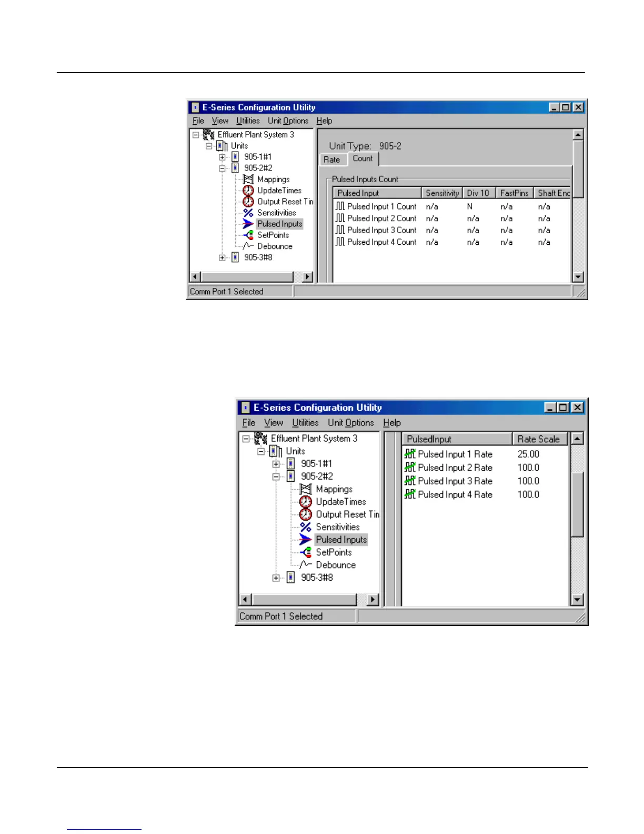Click horizontal scrollbar track in lower window tree
This screenshot has height=834, width=644.
[304, 599]
